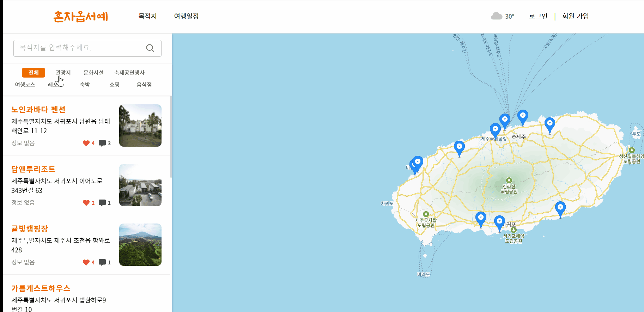Click the address 제주시 조천읍 함와로 428
644x312 pixels.
pyautogui.click(x=61, y=245)
